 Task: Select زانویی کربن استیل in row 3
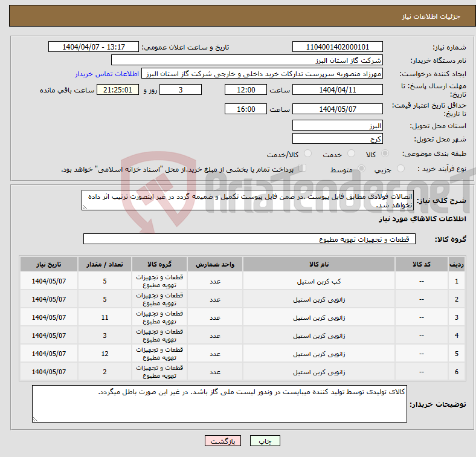pyautogui.click(x=319, y=318)
